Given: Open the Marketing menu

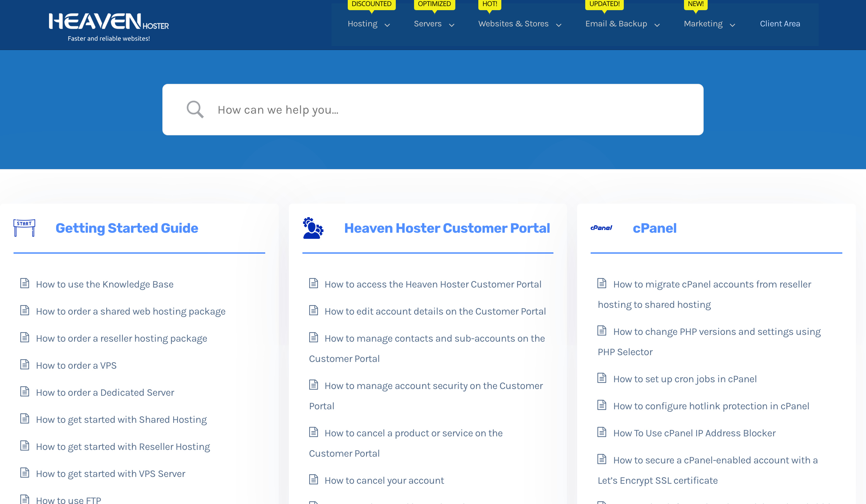Looking at the screenshot, I should click(x=703, y=24).
